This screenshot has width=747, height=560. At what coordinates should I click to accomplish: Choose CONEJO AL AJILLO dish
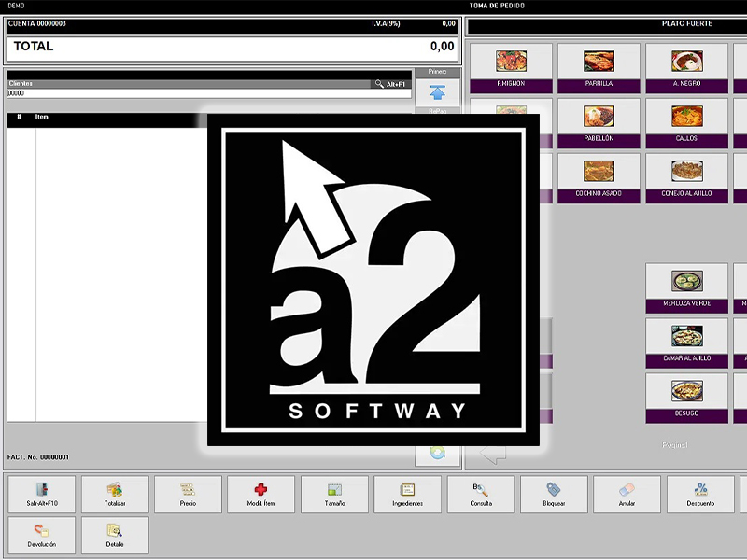[687, 178]
